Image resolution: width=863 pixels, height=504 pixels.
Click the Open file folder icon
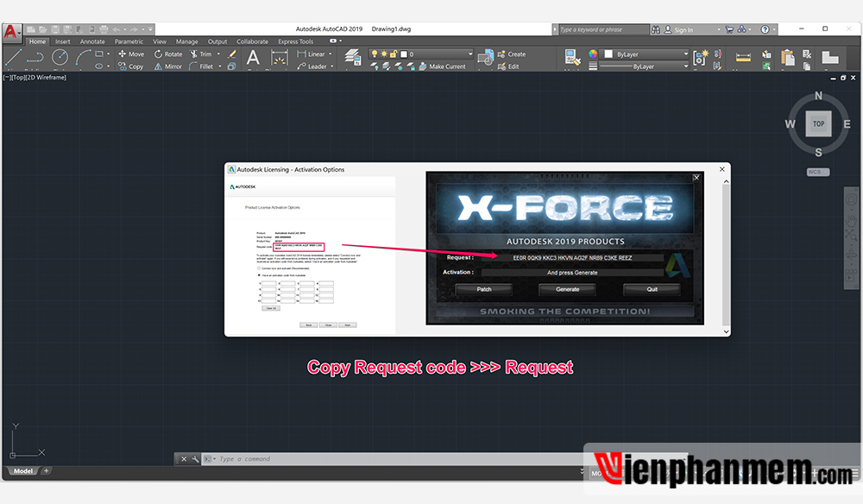(x=43, y=29)
